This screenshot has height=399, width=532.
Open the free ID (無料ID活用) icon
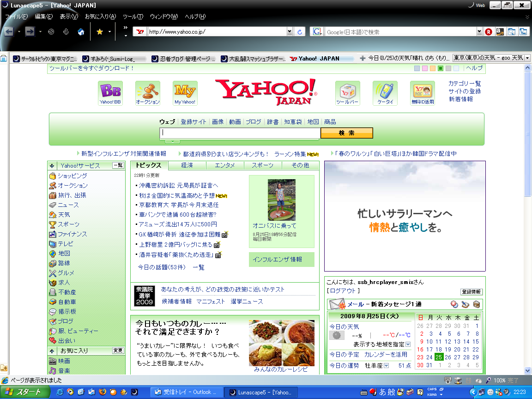pyautogui.click(x=423, y=93)
